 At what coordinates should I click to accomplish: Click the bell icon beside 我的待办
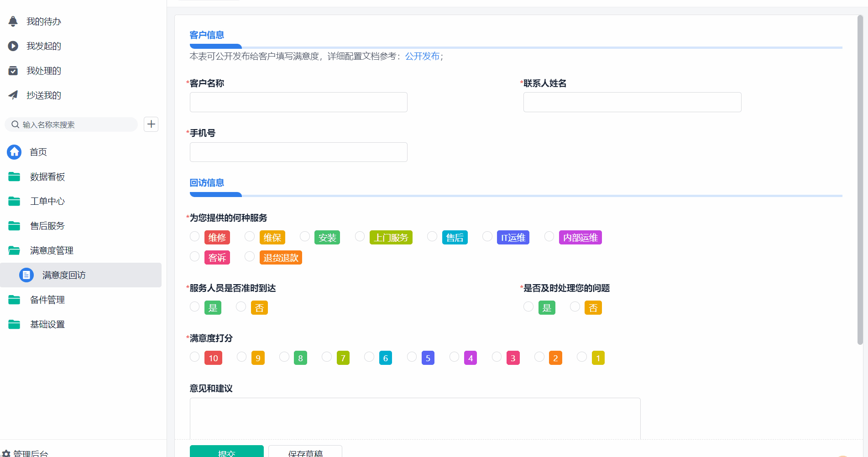(13, 21)
